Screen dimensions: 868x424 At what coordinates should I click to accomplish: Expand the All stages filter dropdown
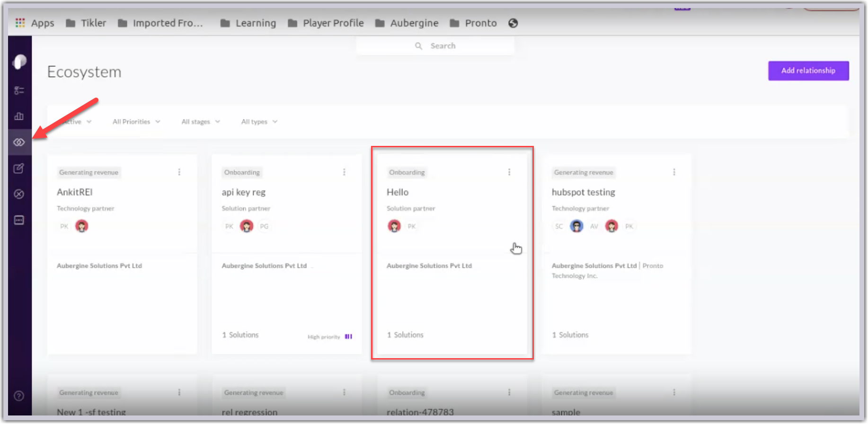[x=201, y=122]
